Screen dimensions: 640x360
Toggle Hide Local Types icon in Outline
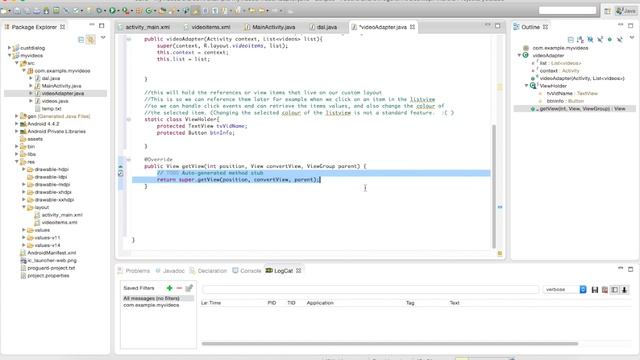click(620, 40)
